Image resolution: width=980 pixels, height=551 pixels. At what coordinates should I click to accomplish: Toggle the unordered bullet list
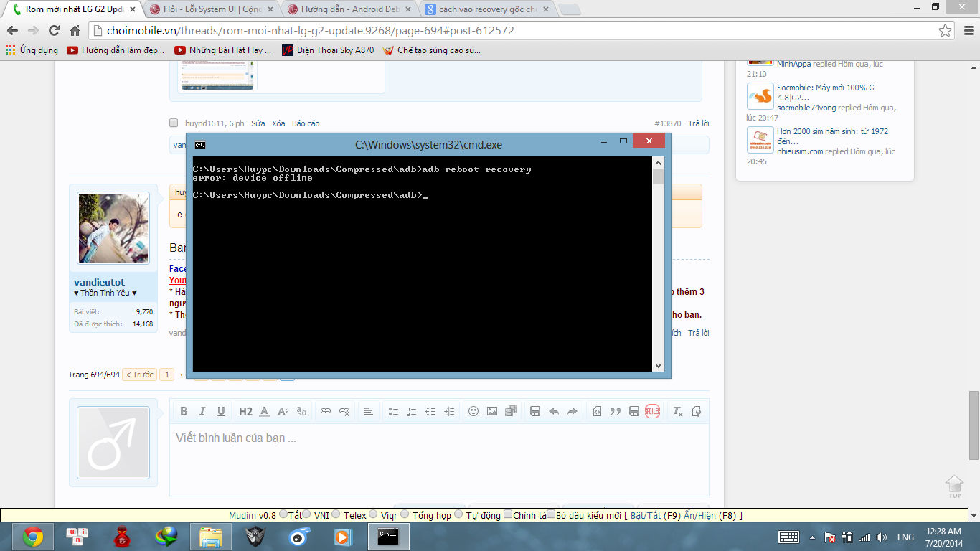pos(393,411)
